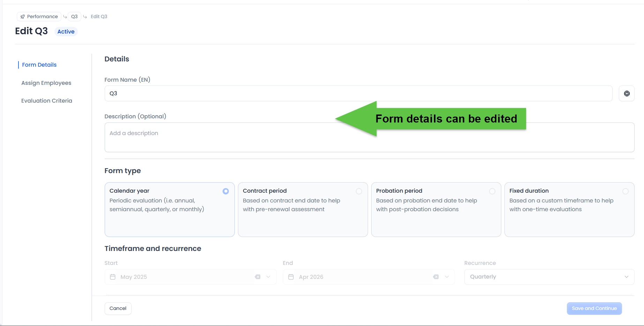Clear the End date using its x icon
The width and height of the screenshot is (644, 326).
436,276
